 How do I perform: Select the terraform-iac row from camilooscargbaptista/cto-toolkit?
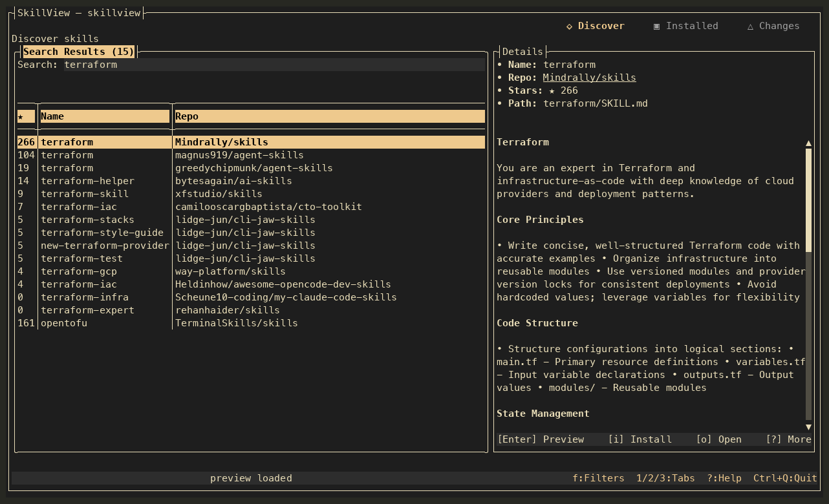[x=251, y=207]
